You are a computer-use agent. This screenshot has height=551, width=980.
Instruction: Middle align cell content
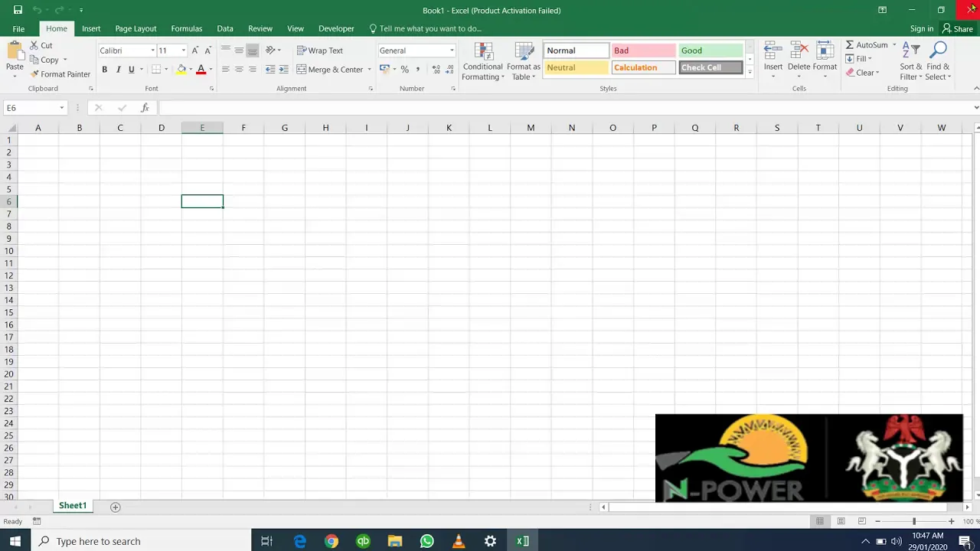[239, 51]
